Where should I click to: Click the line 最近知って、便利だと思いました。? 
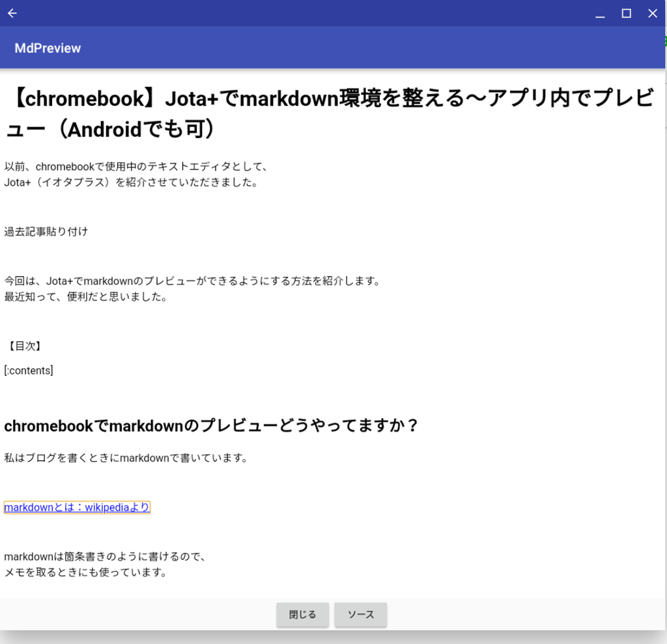(x=86, y=297)
